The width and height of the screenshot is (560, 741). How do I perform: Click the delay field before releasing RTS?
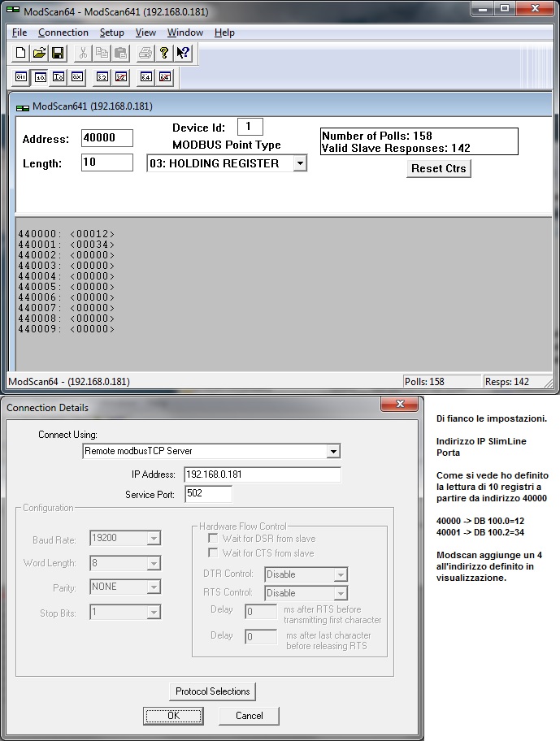pos(261,636)
